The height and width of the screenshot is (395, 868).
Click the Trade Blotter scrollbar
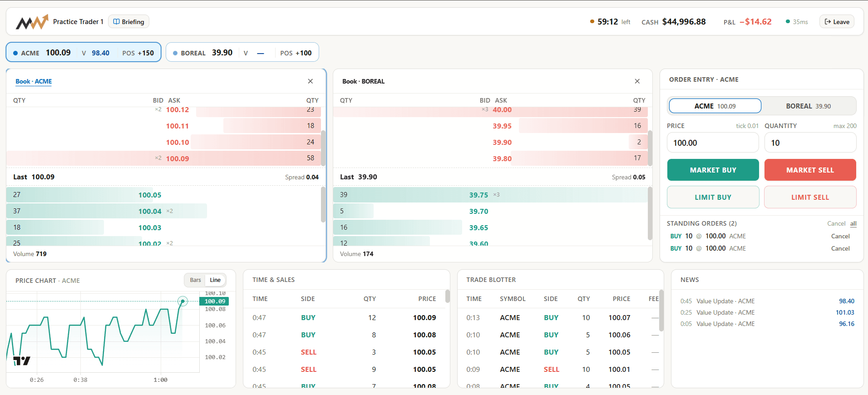pos(661,310)
